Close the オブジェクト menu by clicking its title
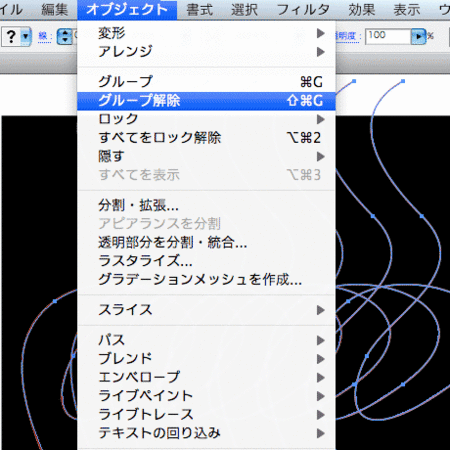450x450 pixels. click(127, 10)
